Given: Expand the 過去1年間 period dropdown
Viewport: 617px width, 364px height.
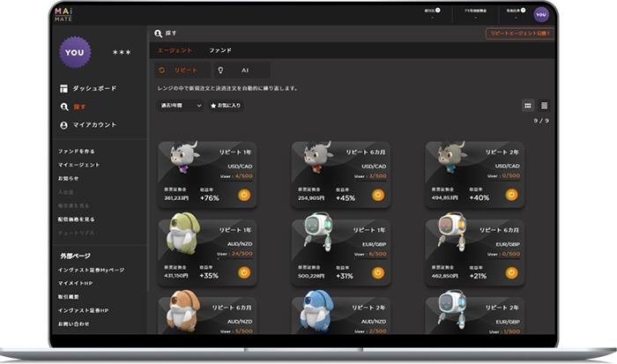Looking at the screenshot, I should coord(179,106).
